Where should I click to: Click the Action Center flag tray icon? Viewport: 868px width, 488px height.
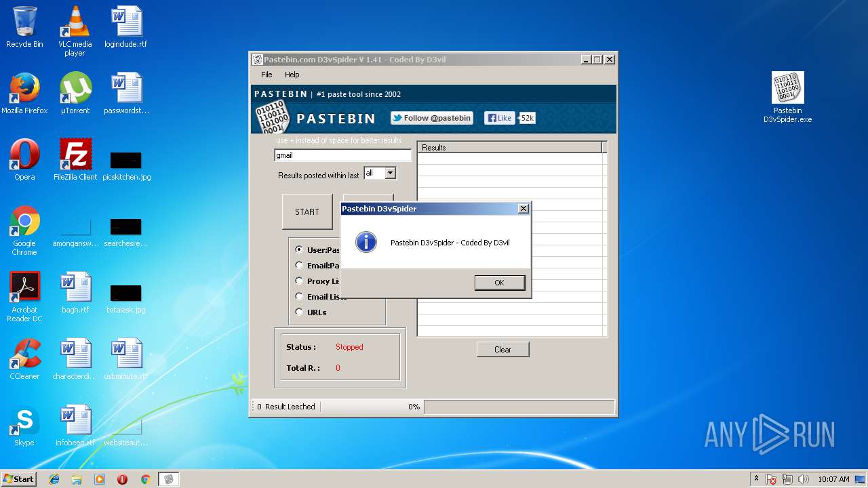(x=772, y=479)
